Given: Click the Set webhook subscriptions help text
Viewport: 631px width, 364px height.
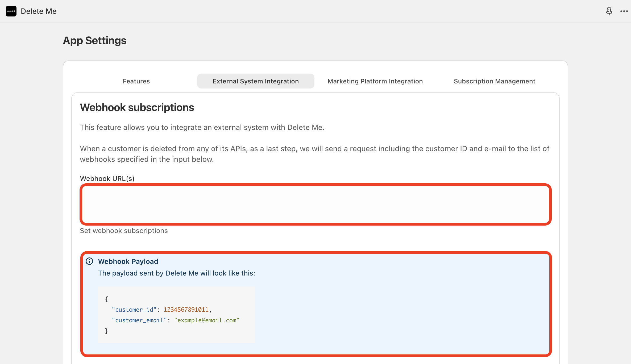Looking at the screenshot, I should click(x=124, y=230).
